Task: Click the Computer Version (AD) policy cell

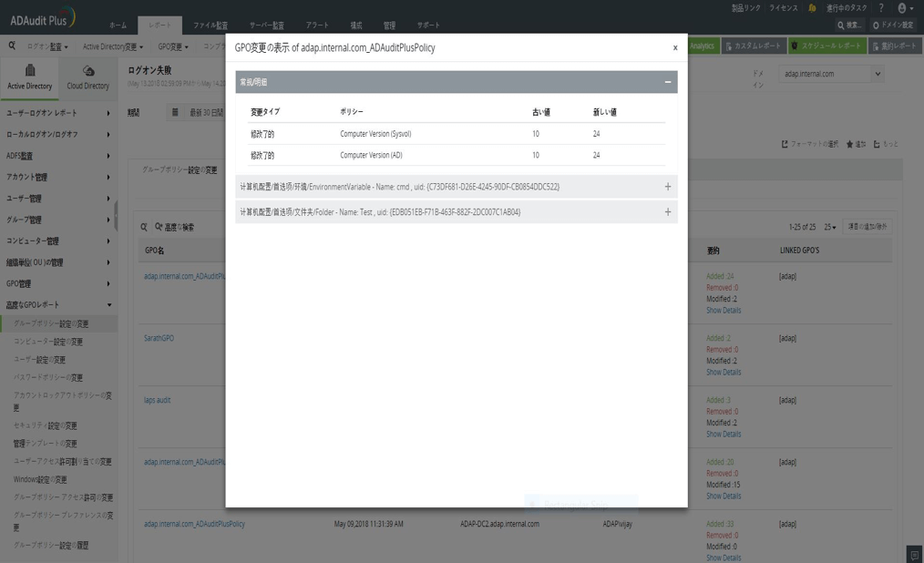Action: point(371,155)
